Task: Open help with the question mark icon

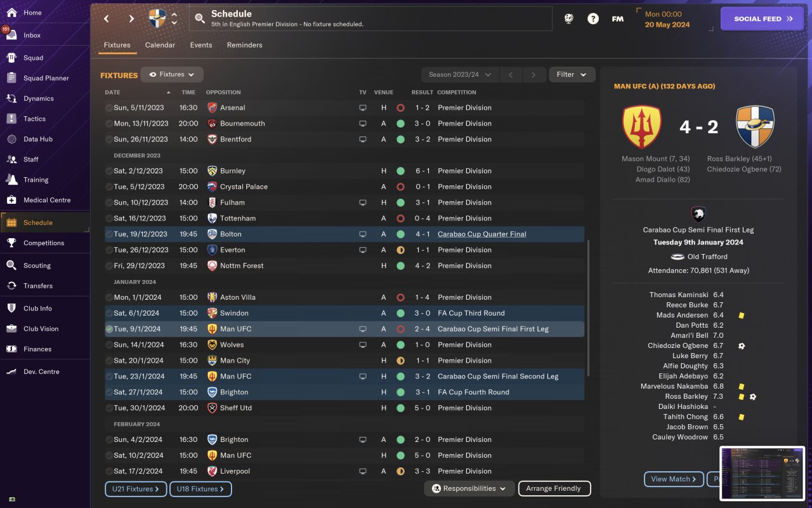Action: (x=593, y=19)
